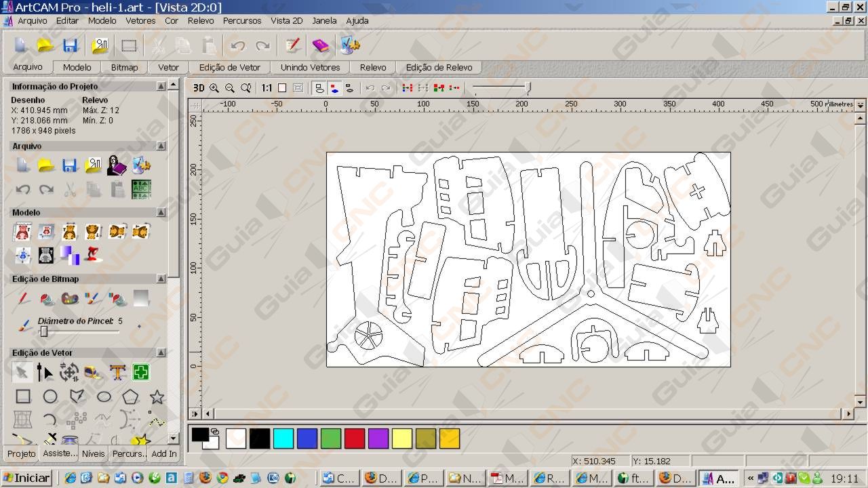Screen dimensions: 868x488
Task: Collapse the Edição de Bitmap section
Action: pyautogui.click(x=161, y=279)
